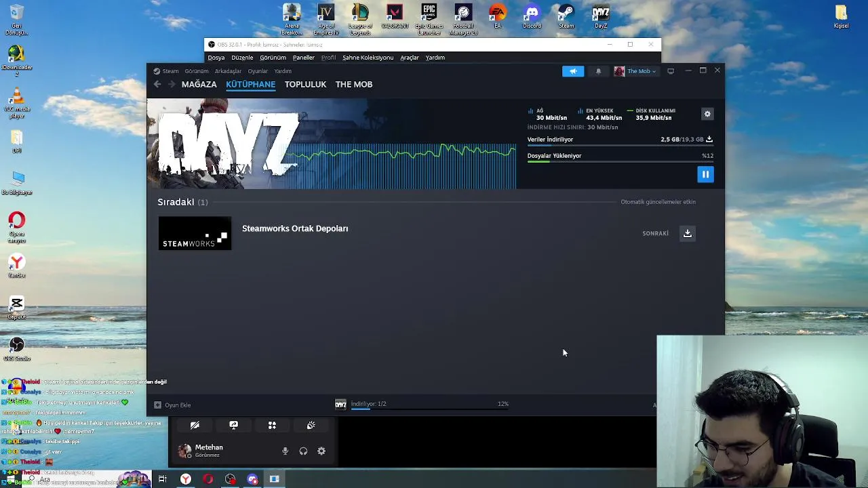The height and width of the screenshot is (488, 868).
Task: Click Yandex browser taskbar icon
Action: pos(185,479)
